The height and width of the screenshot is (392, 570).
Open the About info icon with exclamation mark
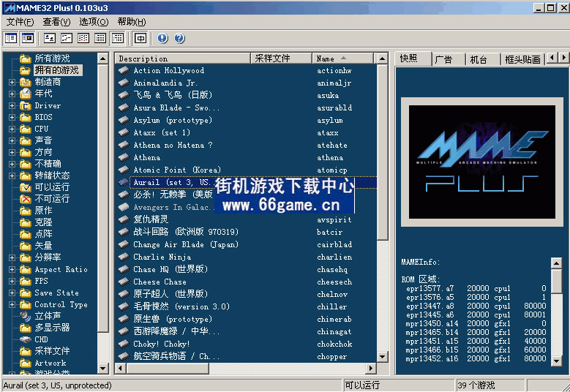pos(162,38)
